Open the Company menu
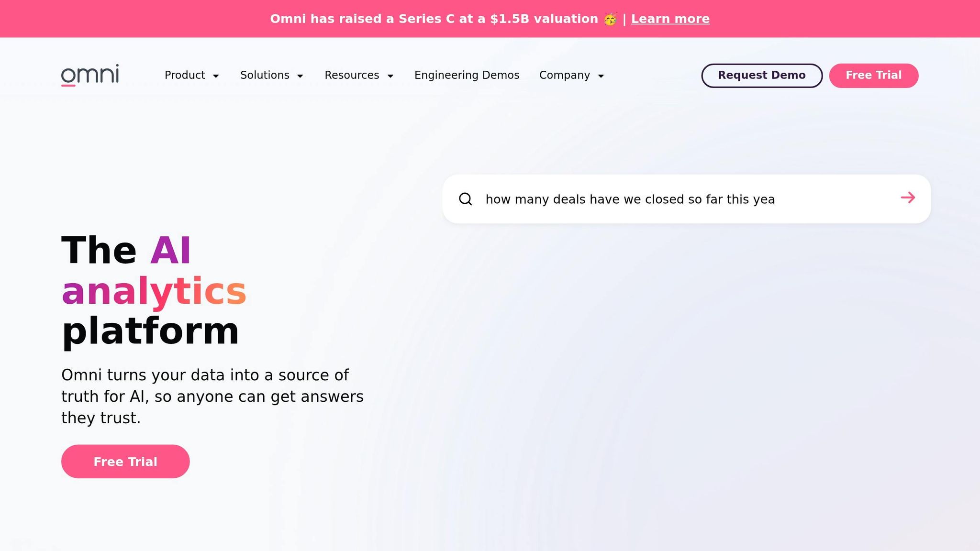Viewport: 980px width, 551px height. click(565, 75)
